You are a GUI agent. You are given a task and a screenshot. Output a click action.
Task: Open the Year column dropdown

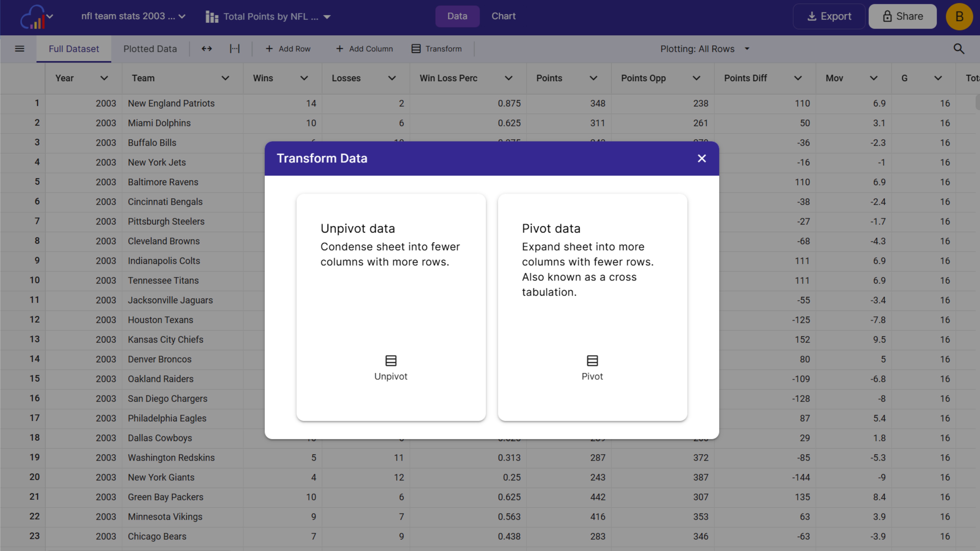(x=104, y=78)
